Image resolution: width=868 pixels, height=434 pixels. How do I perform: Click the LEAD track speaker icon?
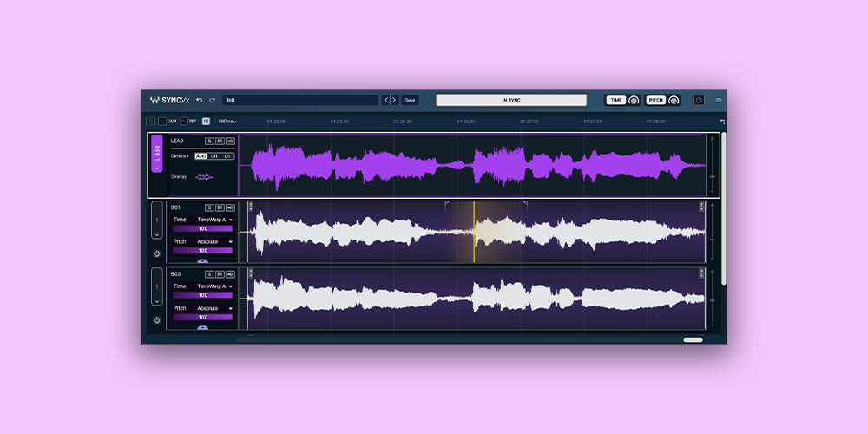pos(230,141)
